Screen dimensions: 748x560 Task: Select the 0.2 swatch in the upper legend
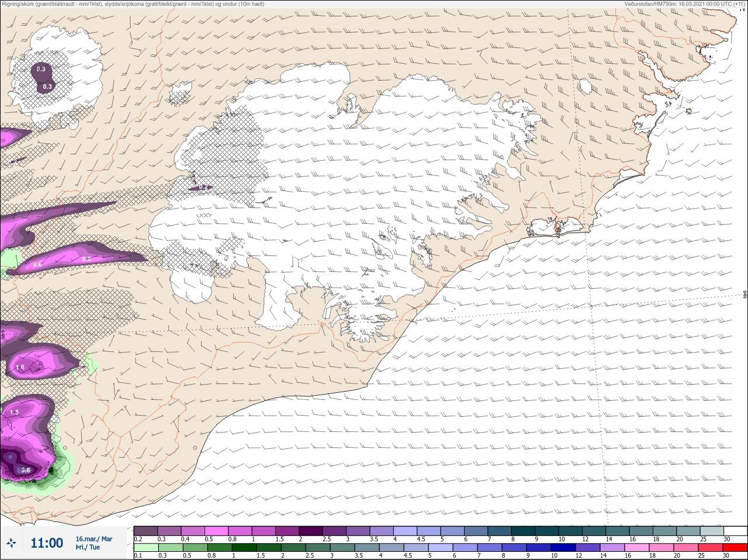(x=146, y=530)
